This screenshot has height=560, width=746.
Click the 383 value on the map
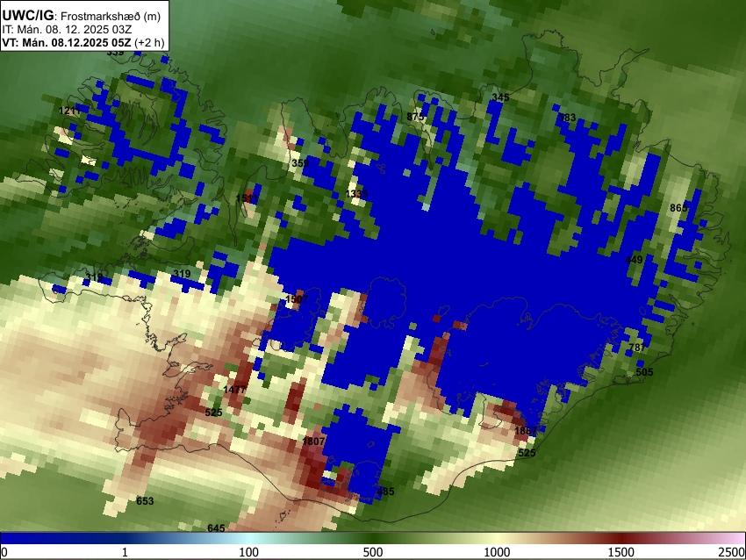(x=567, y=118)
